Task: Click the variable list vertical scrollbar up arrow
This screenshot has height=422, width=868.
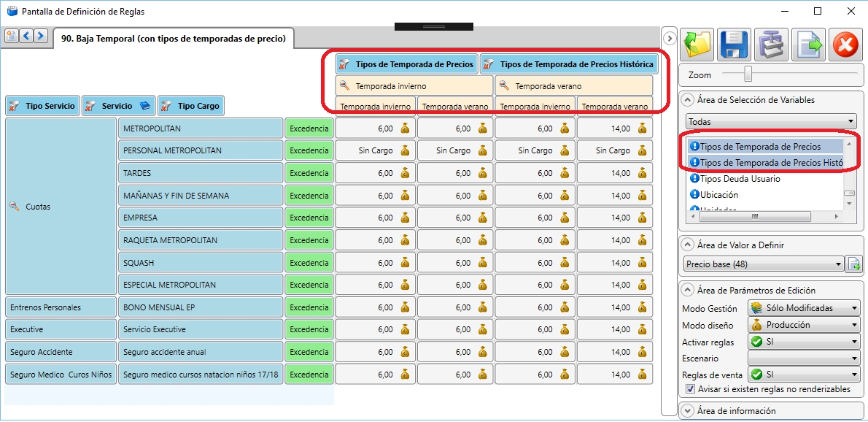Action: (x=848, y=144)
